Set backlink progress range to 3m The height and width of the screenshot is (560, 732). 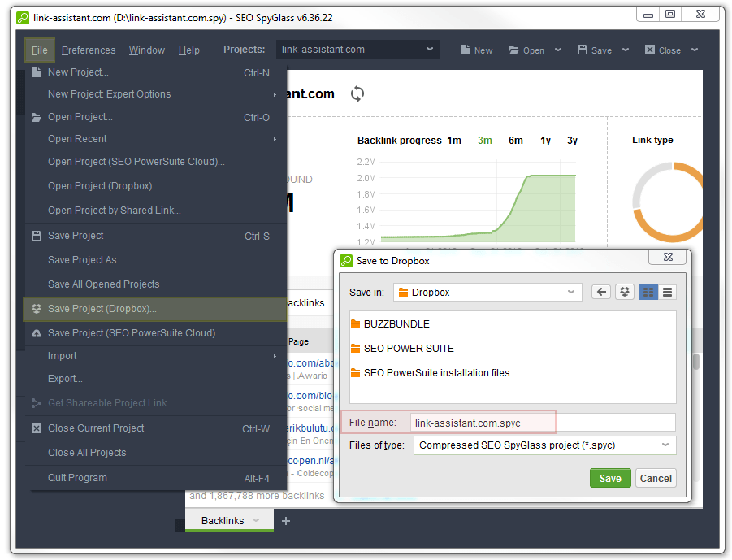pos(484,141)
